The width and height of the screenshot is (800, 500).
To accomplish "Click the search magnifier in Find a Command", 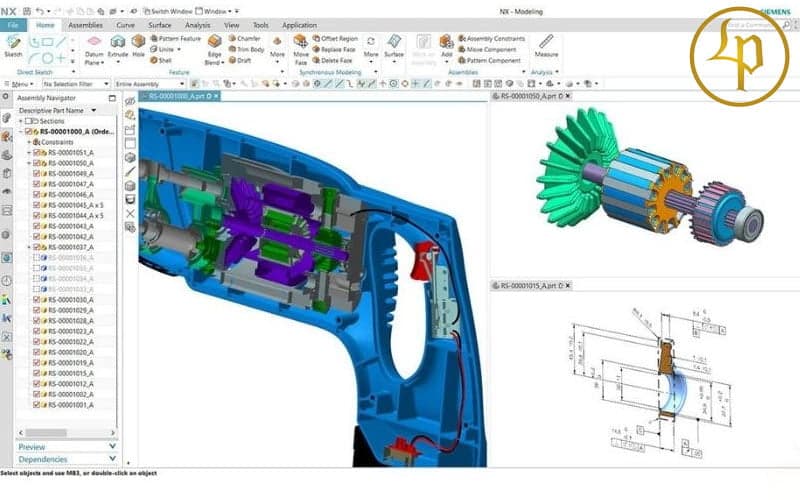I will tap(786, 25).
